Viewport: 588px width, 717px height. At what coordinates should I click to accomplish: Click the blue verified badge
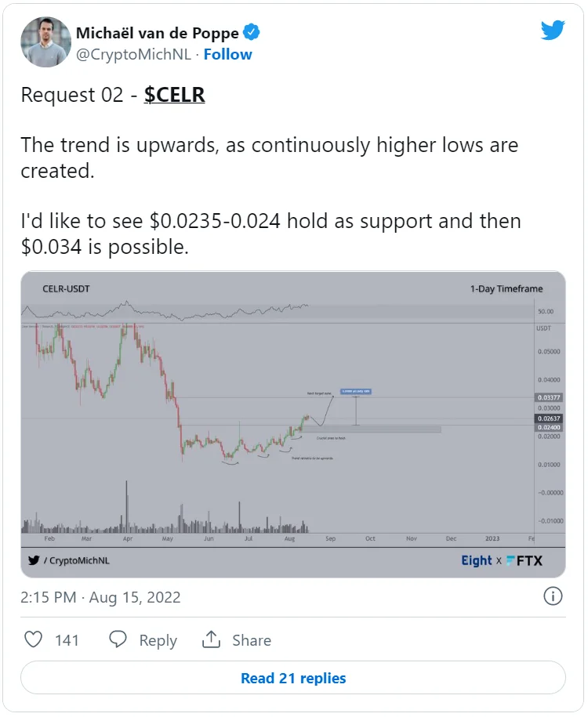[x=252, y=33]
